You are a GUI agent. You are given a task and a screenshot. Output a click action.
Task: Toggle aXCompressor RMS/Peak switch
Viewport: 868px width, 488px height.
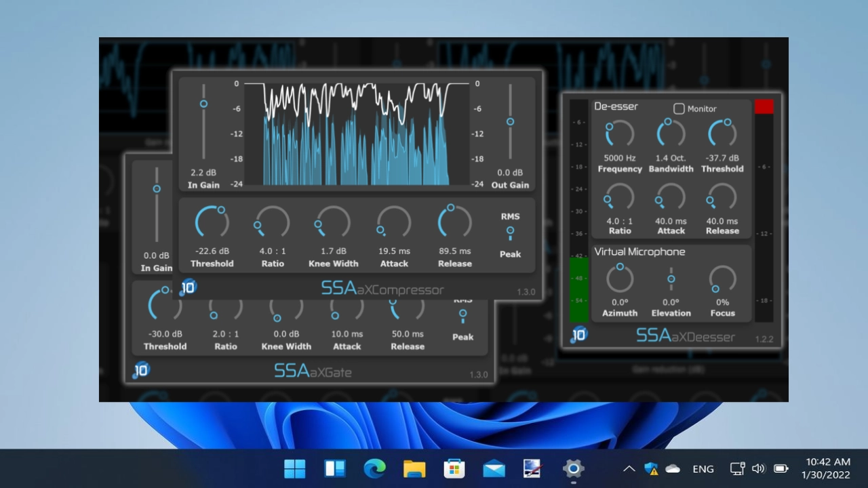pyautogui.click(x=510, y=234)
